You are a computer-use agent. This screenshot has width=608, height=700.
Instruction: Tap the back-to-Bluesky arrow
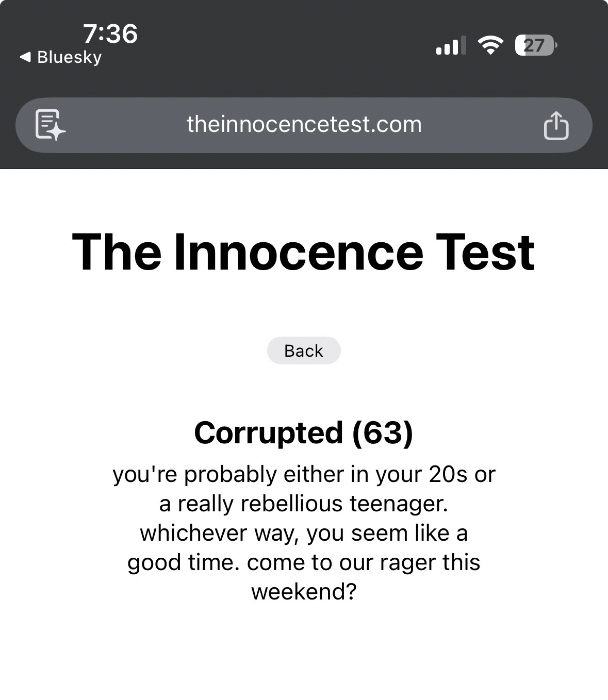(x=25, y=57)
